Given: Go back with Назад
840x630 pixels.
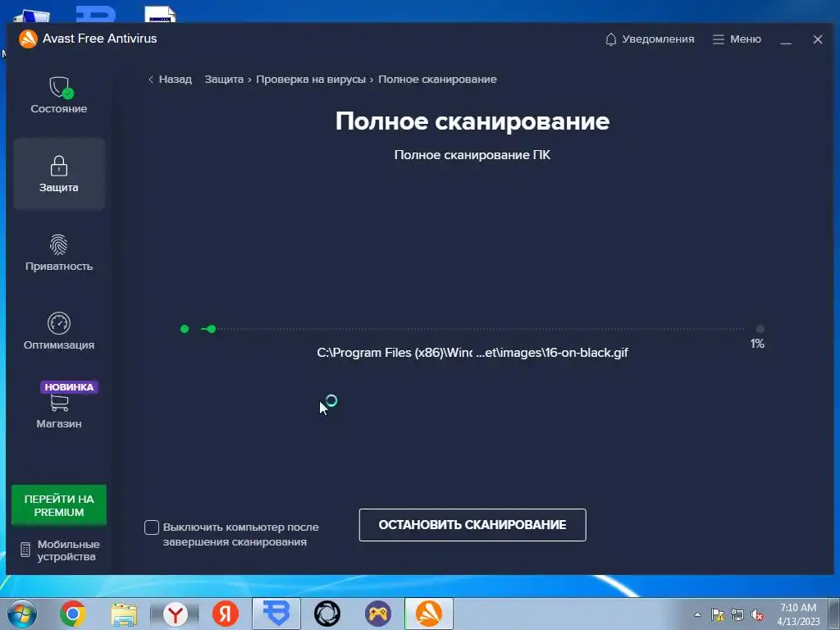Looking at the screenshot, I should click(x=170, y=80).
